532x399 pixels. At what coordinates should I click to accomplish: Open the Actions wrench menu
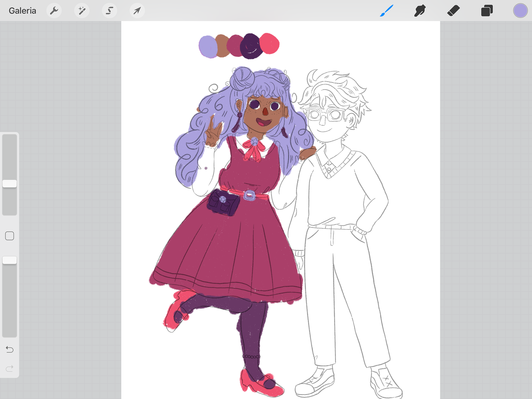click(x=54, y=11)
